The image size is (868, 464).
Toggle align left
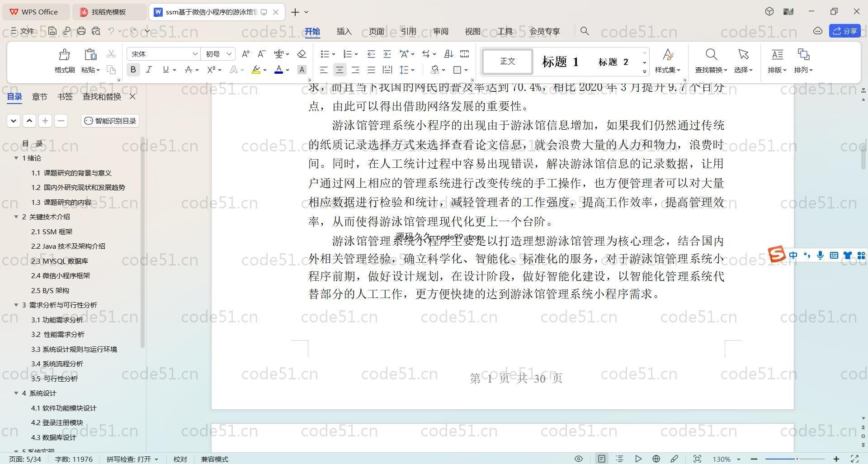point(324,70)
